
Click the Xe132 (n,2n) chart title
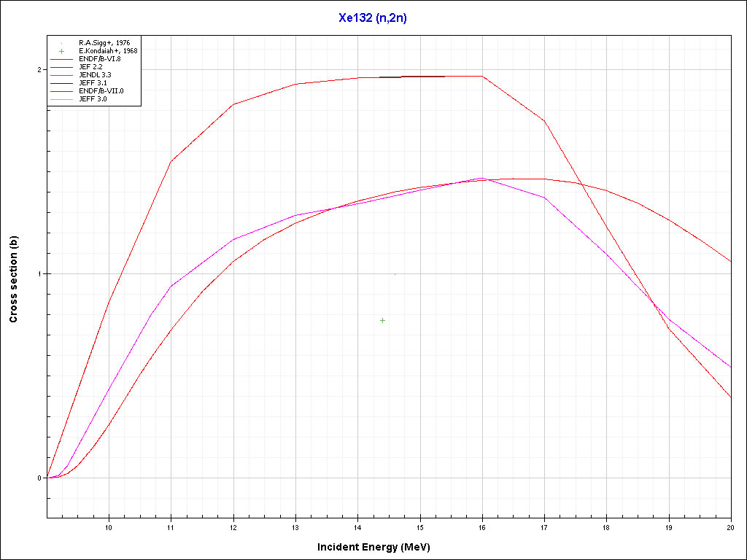point(373,18)
